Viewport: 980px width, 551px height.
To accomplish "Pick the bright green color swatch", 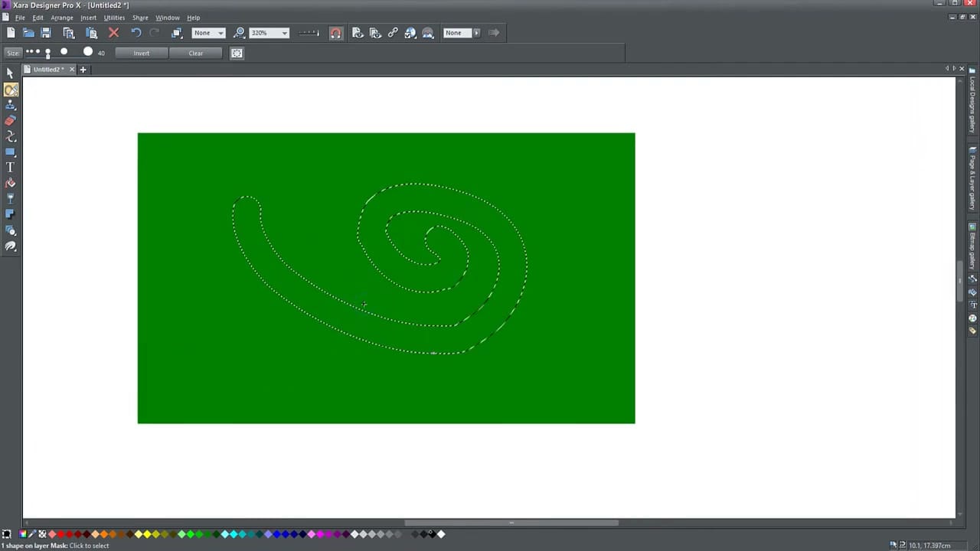I will point(189,534).
